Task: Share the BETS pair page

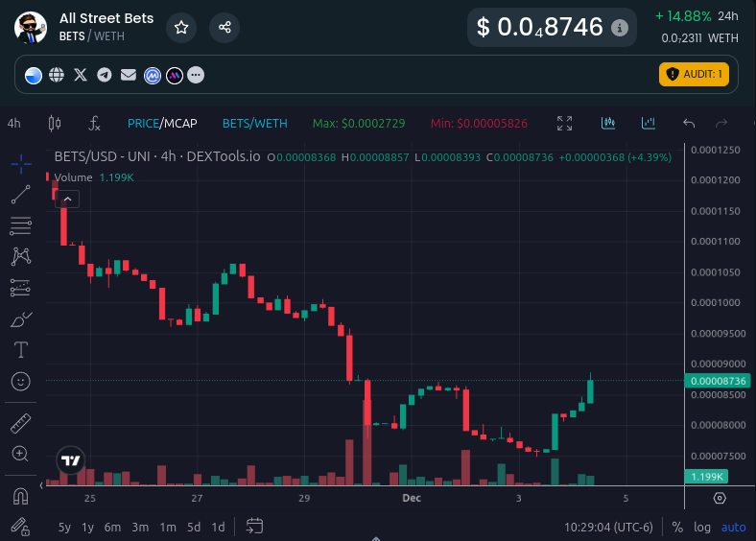Action: point(224,28)
